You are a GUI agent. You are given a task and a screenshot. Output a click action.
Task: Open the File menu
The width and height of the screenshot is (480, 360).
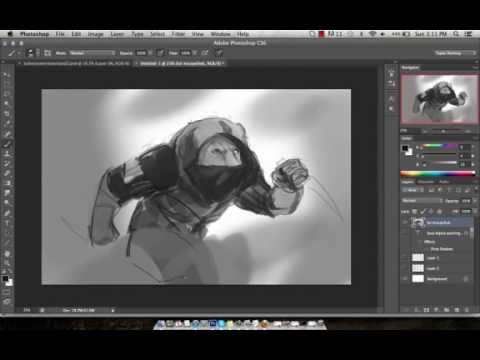click(60, 34)
